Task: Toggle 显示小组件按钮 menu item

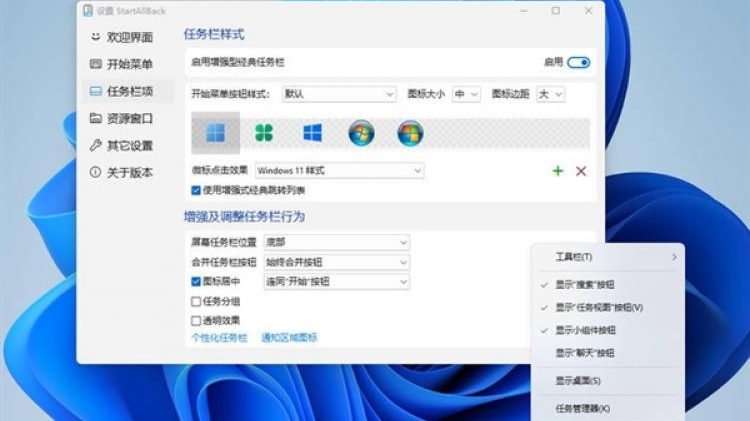Action: point(608,331)
